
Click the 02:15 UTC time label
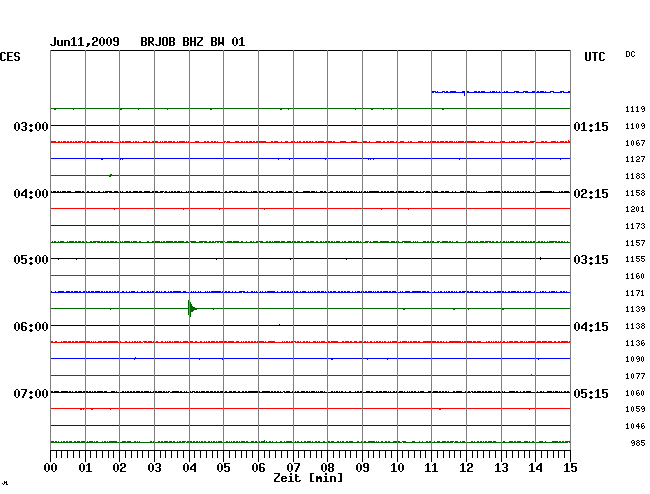click(591, 194)
